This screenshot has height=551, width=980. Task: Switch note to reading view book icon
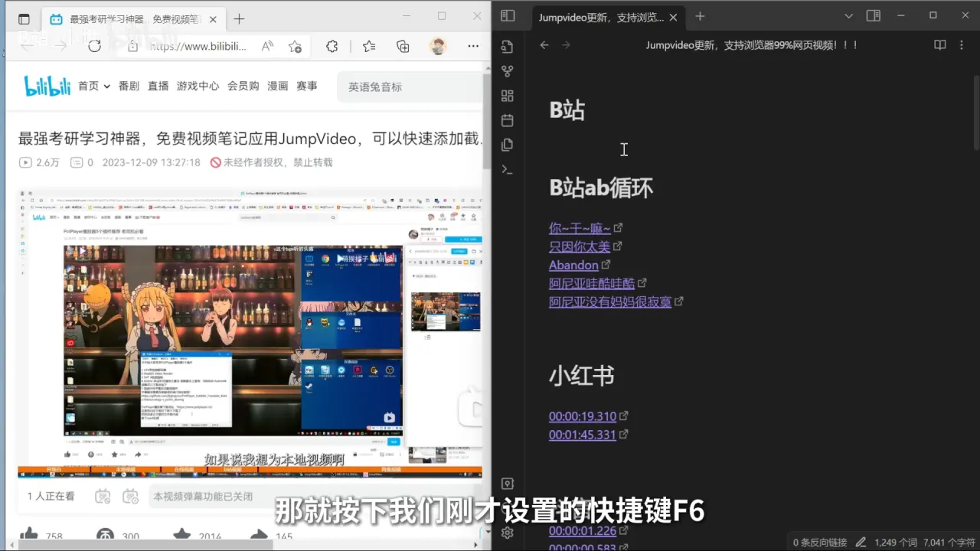click(940, 45)
